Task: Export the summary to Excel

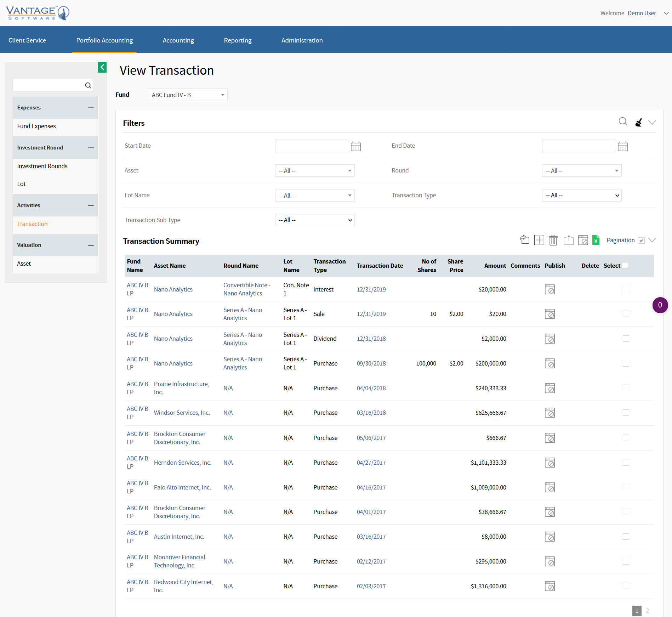Action: [x=596, y=240]
